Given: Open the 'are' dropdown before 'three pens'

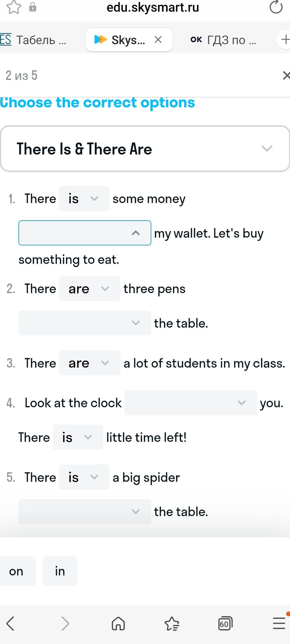Looking at the screenshot, I should 90,288.
